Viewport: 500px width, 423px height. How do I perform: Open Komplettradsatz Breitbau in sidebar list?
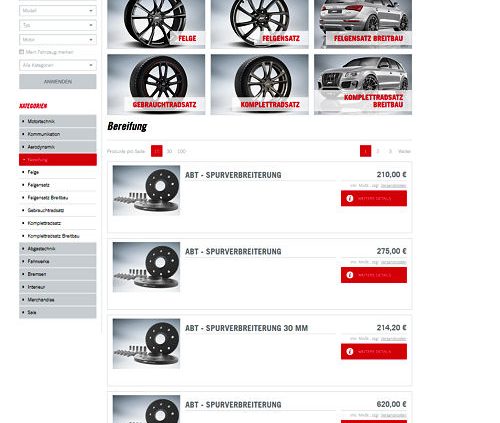[x=58, y=236]
